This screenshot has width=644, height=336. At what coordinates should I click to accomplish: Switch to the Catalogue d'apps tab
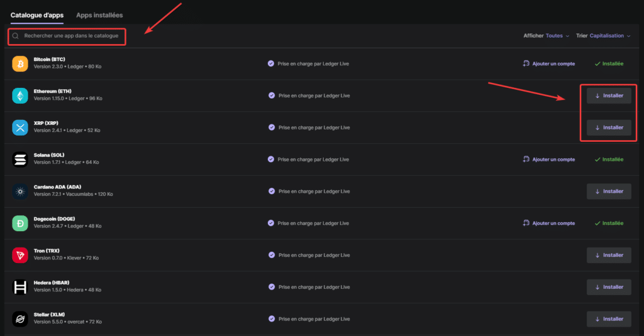(x=37, y=15)
